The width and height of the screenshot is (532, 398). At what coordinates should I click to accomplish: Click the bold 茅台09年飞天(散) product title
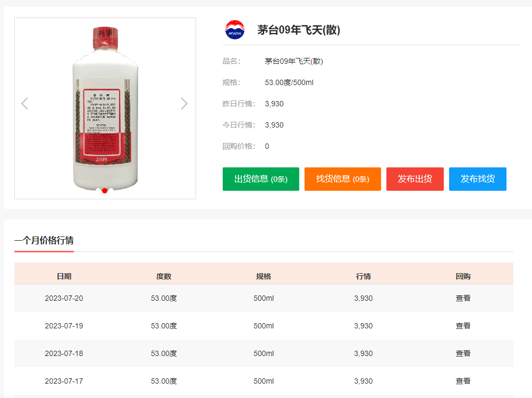299,30
